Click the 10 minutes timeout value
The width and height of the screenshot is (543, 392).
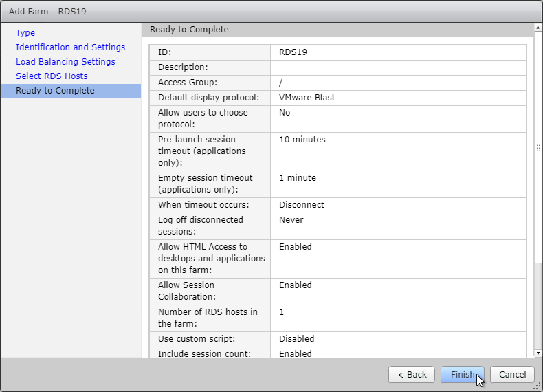(x=302, y=140)
